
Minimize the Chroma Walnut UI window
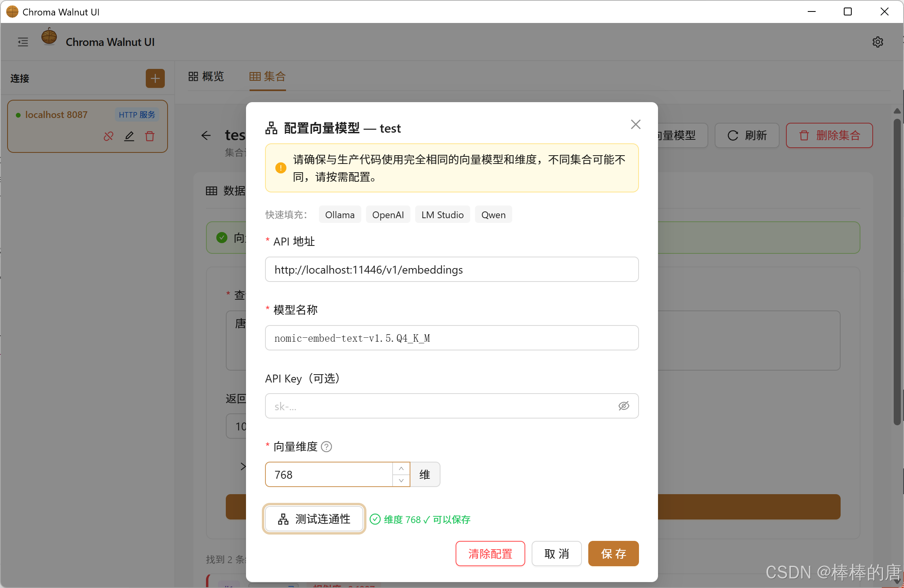pyautogui.click(x=812, y=11)
